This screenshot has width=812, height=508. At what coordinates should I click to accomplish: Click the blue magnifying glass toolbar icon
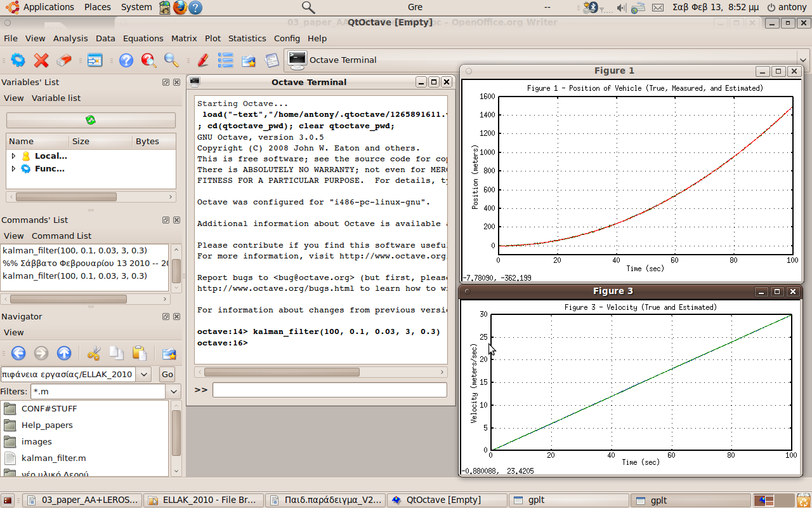coord(171,60)
